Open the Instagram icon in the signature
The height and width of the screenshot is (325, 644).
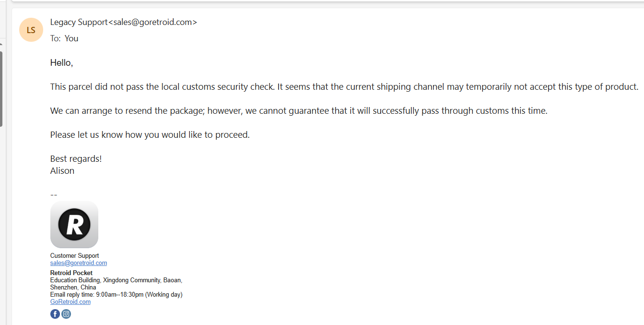66,314
